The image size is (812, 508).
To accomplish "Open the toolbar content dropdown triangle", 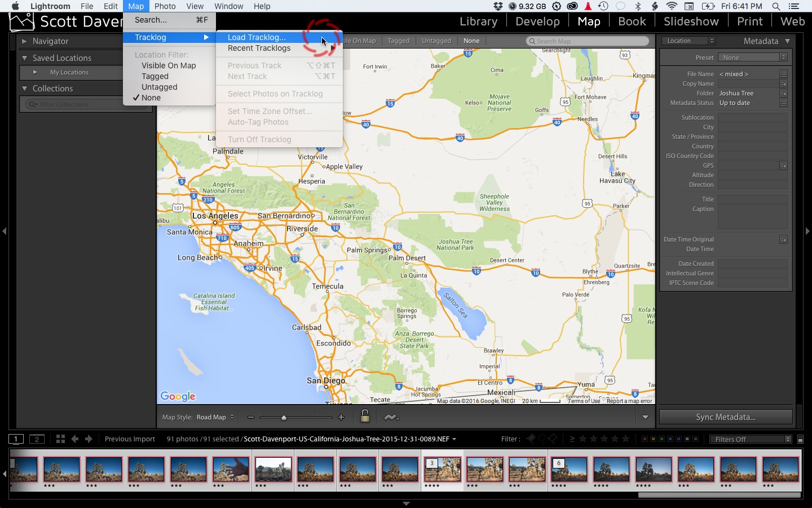I will pyautogui.click(x=645, y=417).
